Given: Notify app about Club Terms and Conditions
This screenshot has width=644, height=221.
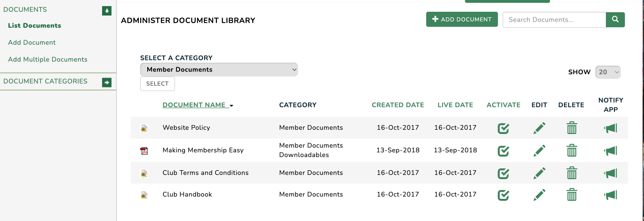Looking at the screenshot, I should [611, 173].
